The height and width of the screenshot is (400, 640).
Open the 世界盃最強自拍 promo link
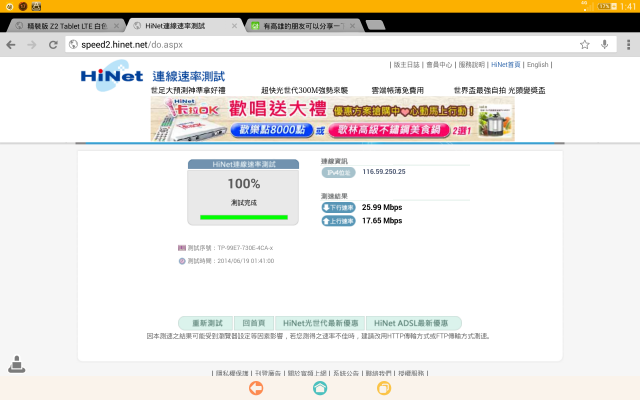click(500, 90)
